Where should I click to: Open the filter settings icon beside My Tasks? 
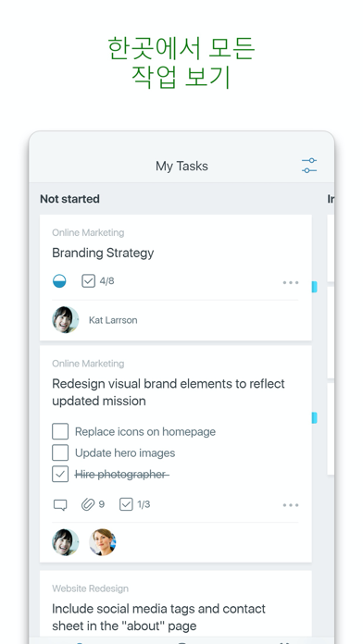(309, 166)
